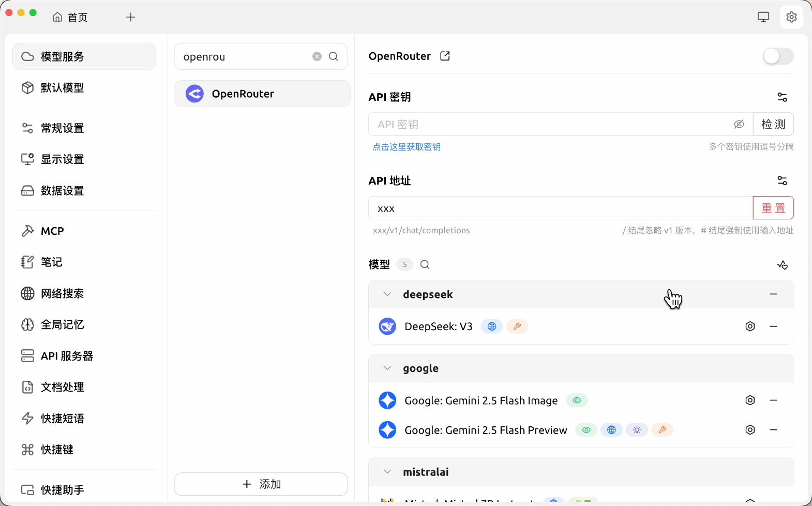Open settings for DeepSeek: V3 model
This screenshot has height=506, width=812.
750,326
